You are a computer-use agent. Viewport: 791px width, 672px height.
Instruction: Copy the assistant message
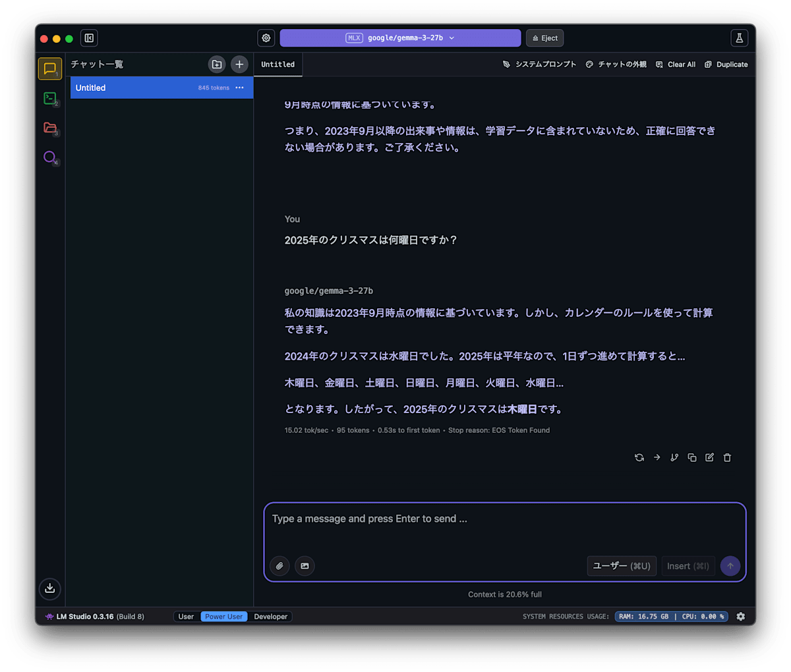692,457
